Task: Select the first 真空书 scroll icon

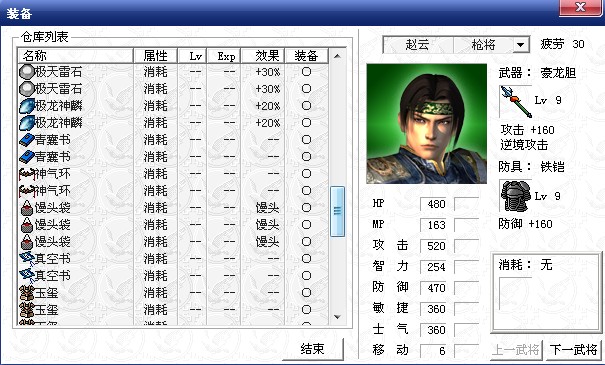Action: (27, 259)
